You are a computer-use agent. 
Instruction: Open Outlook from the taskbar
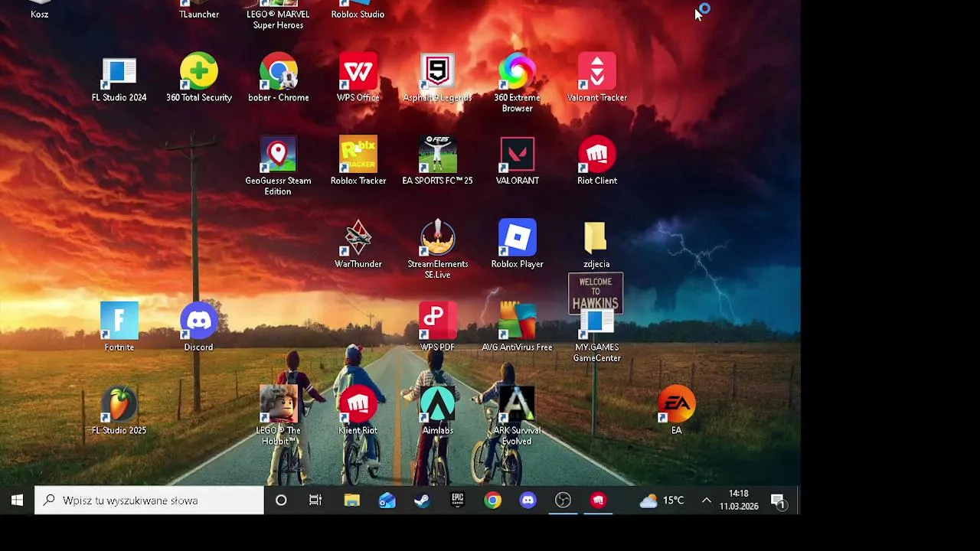coord(387,500)
